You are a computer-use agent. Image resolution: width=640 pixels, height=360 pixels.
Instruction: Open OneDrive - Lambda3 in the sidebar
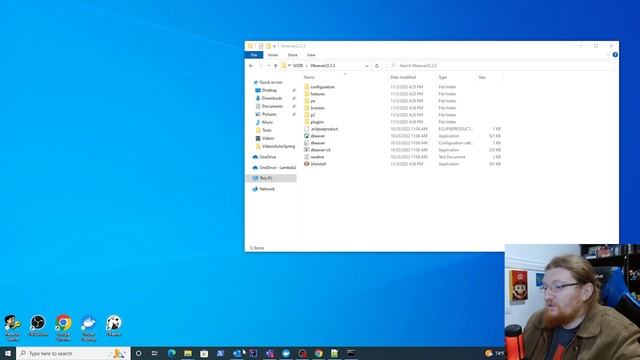(x=274, y=167)
